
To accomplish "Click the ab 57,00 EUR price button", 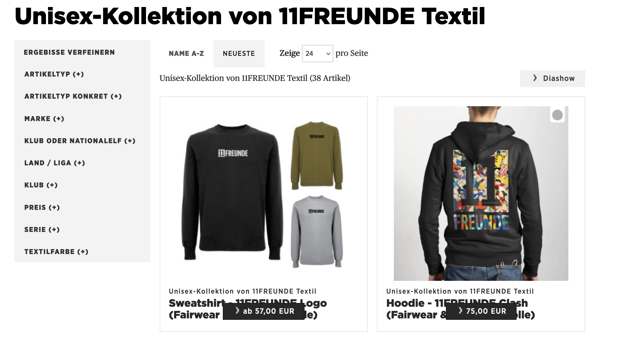I will click(264, 311).
